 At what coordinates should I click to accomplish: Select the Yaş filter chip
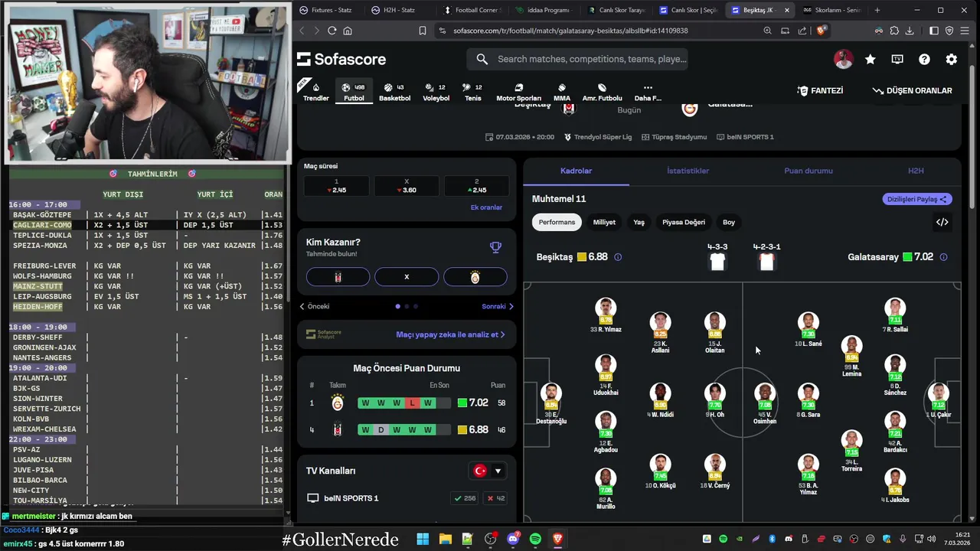pos(639,222)
